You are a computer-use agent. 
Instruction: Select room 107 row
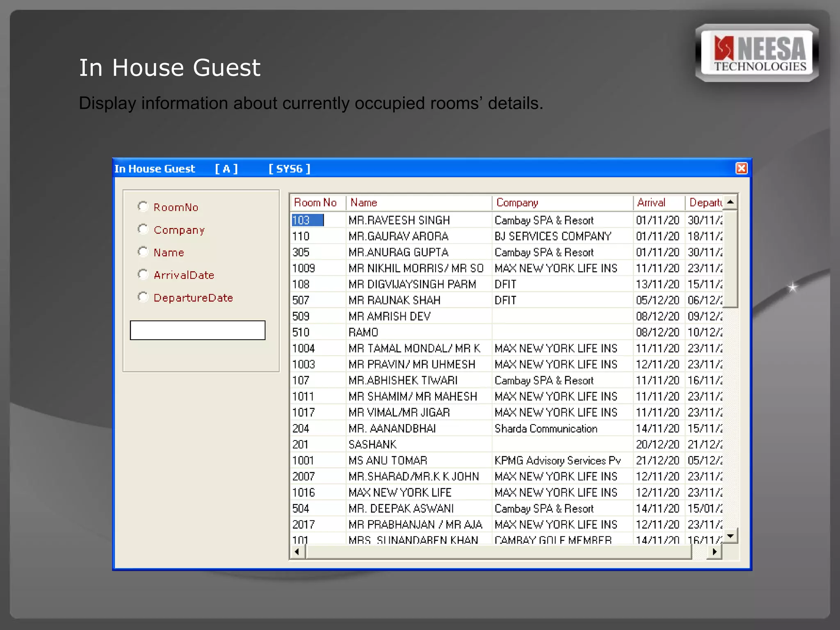point(507,380)
